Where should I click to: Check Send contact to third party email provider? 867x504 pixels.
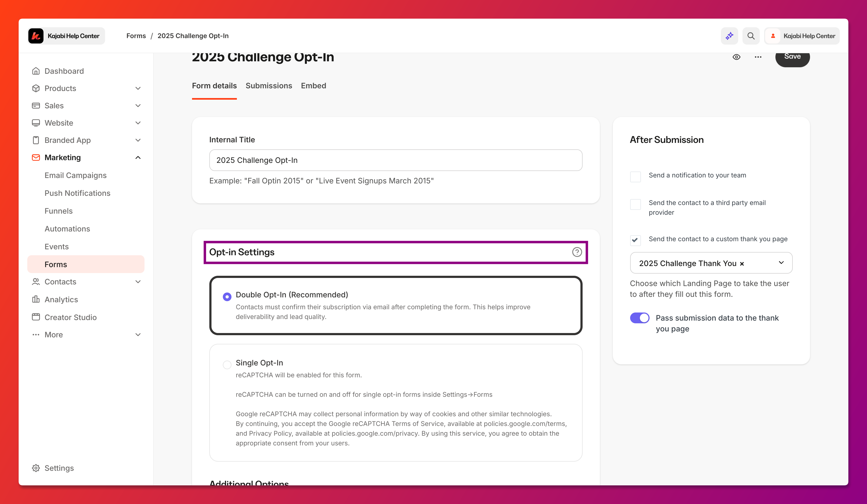click(635, 204)
